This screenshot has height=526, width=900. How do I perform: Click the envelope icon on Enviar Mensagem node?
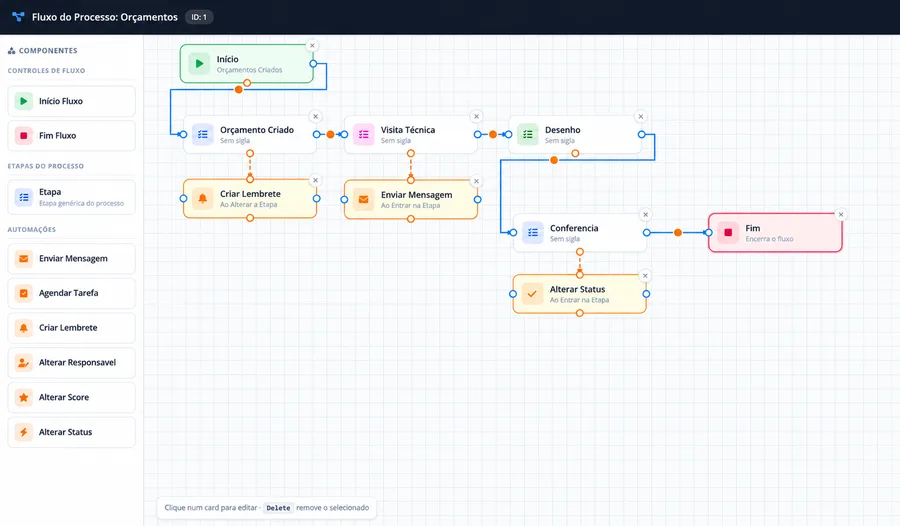[x=363, y=199]
